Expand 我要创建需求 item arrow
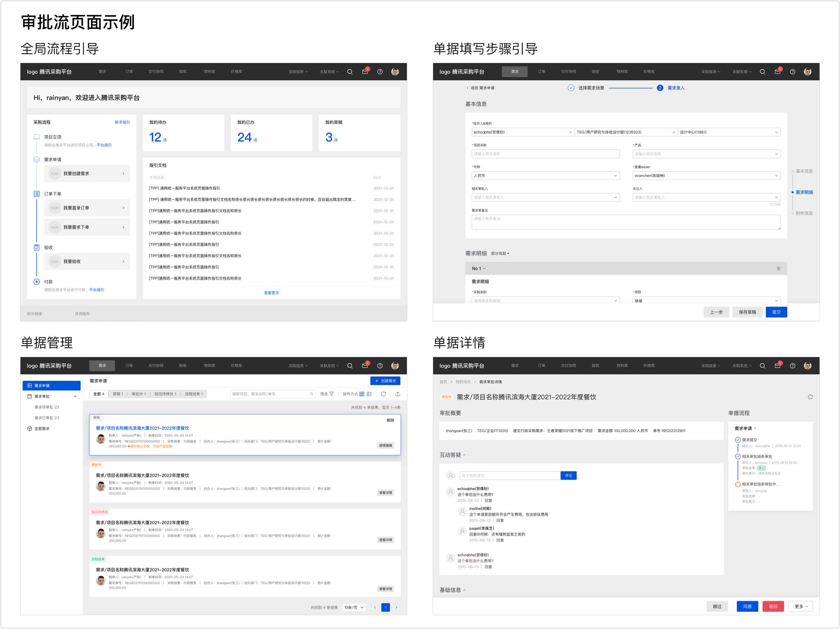840x629 pixels. click(124, 174)
